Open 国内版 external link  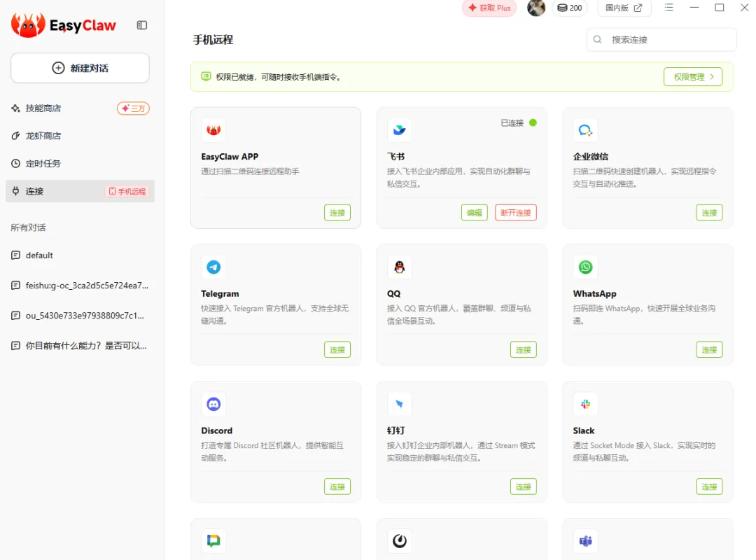tap(624, 8)
